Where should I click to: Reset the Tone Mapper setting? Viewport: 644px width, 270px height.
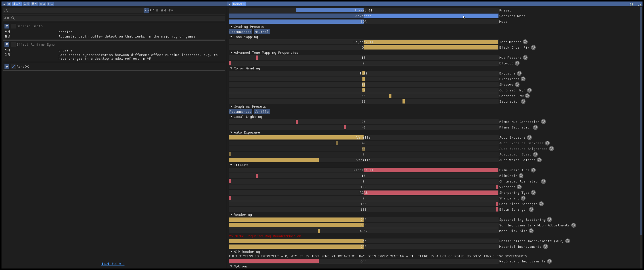[x=525, y=42]
